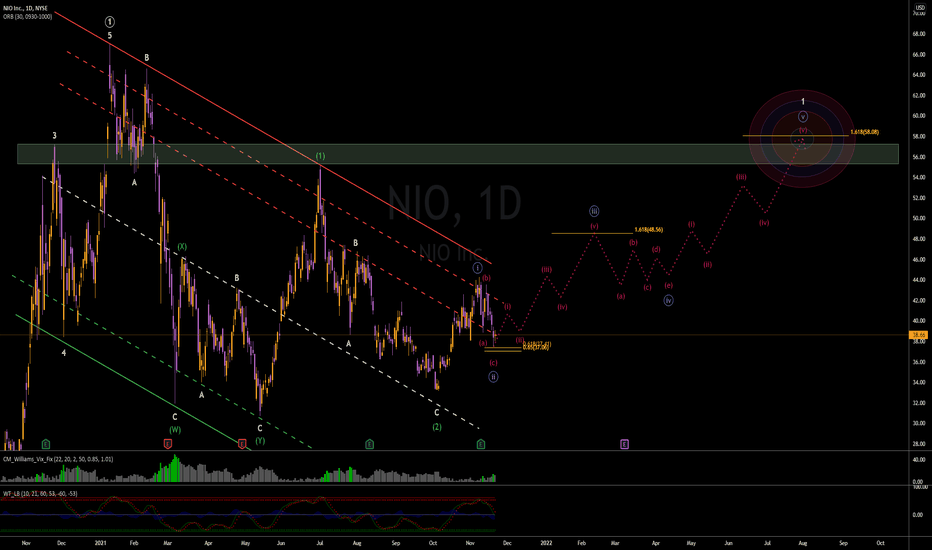Click the ORB (30, 0930-1000) indicator label
This screenshot has width=932, height=550.
coord(27,17)
